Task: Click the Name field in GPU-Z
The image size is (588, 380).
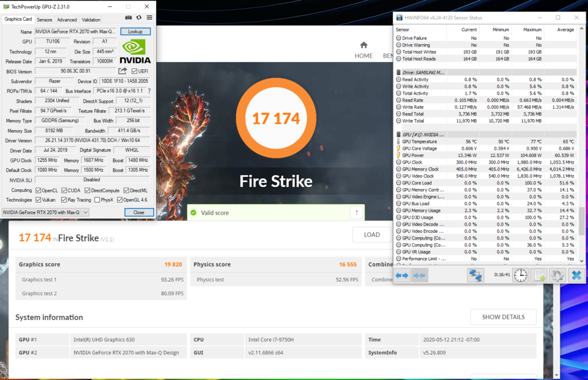Action: tap(76, 32)
